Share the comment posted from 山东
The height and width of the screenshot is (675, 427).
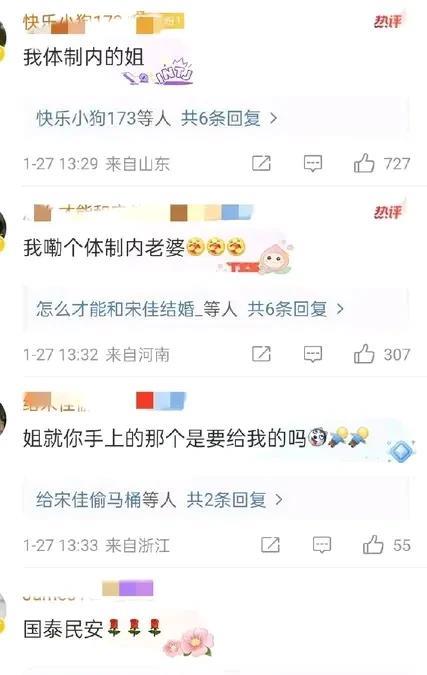(261, 163)
